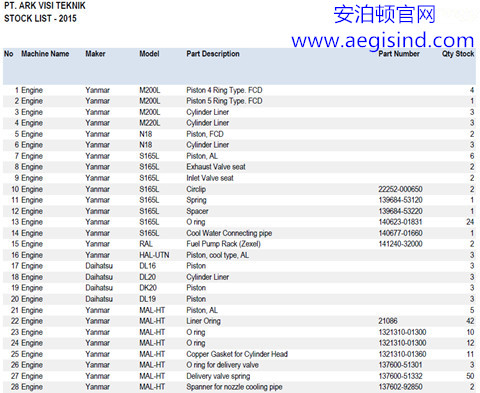
Task: Click the STOCK LIST - 2015 heading
Action: [x=40, y=18]
